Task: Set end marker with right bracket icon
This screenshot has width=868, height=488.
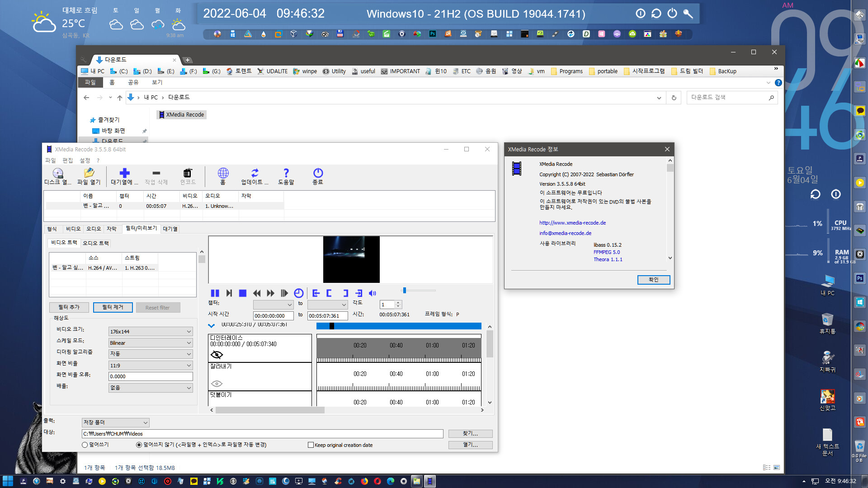Action: tap(345, 293)
